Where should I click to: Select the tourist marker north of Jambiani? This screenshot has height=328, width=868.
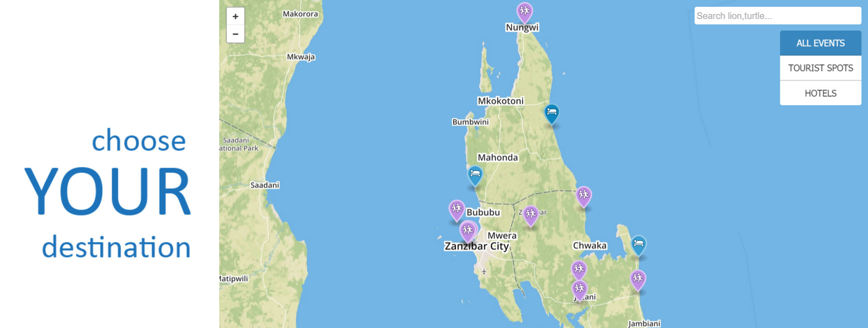point(638,280)
